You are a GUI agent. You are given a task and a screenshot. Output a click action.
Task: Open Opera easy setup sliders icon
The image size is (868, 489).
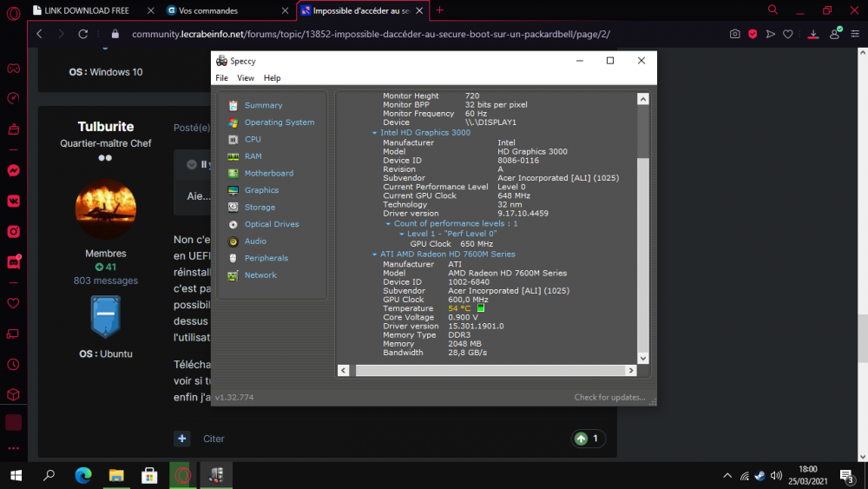(x=855, y=34)
